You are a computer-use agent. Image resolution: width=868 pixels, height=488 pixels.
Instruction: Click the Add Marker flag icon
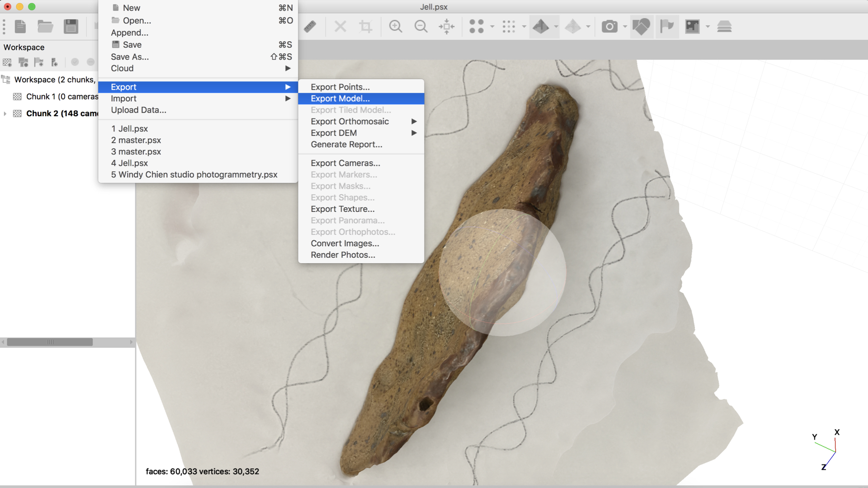click(x=39, y=62)
